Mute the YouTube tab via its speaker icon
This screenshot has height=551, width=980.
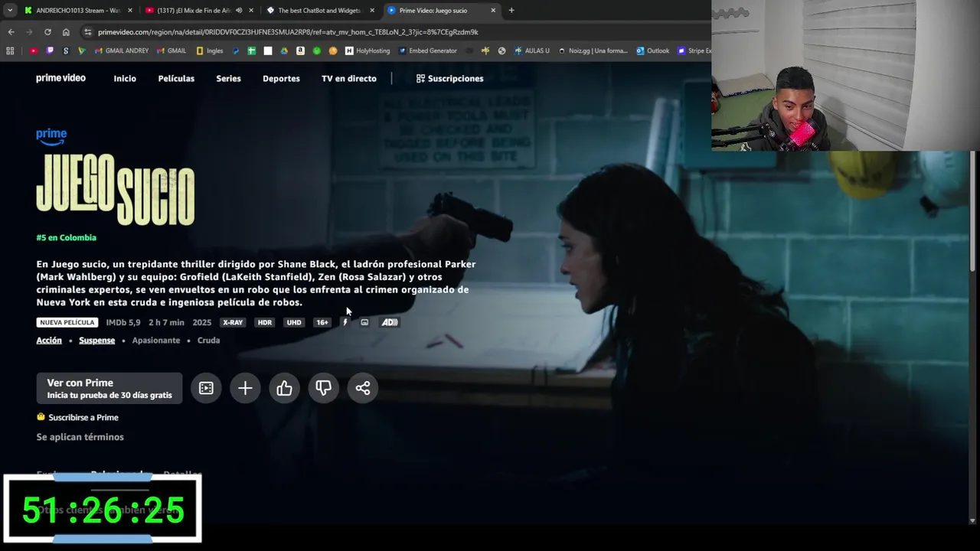pos(239,10)
